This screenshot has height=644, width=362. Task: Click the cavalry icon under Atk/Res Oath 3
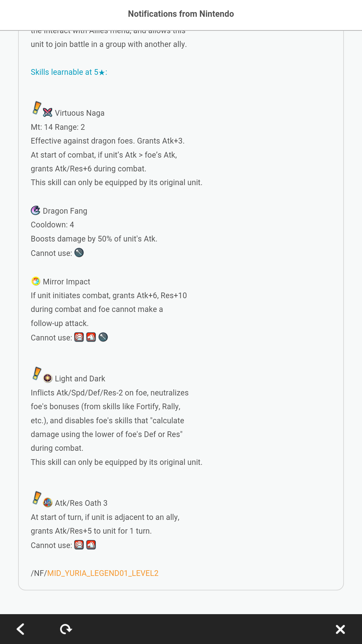click(x=91, y=545)
